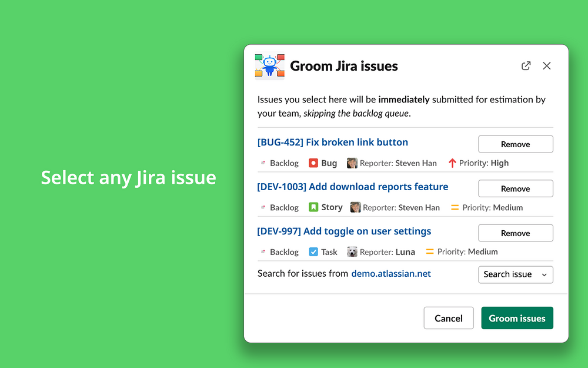
Task: Remove the DEV-997 issue
Action: (x=515, y=233)
